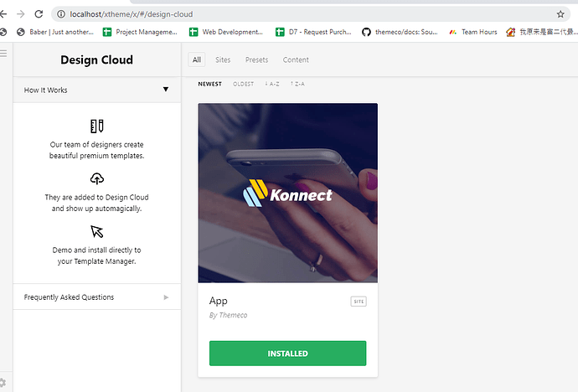Click the cloud upload icon
Screen dimensions: 578x392
point(97,178)
